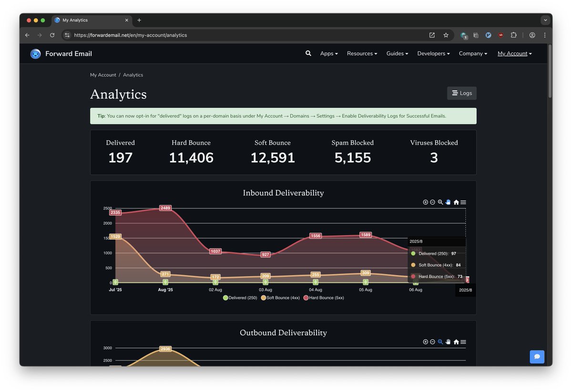Click the Forward Email logo icon
The height and width of the screenshot is (392, 572).
(35, 54)
